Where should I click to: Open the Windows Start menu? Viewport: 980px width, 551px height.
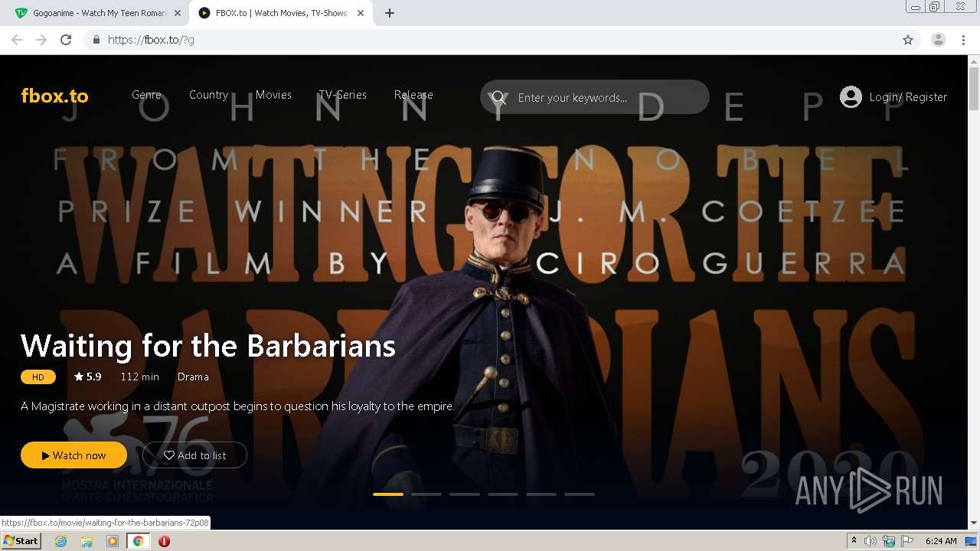click(21, 540)
